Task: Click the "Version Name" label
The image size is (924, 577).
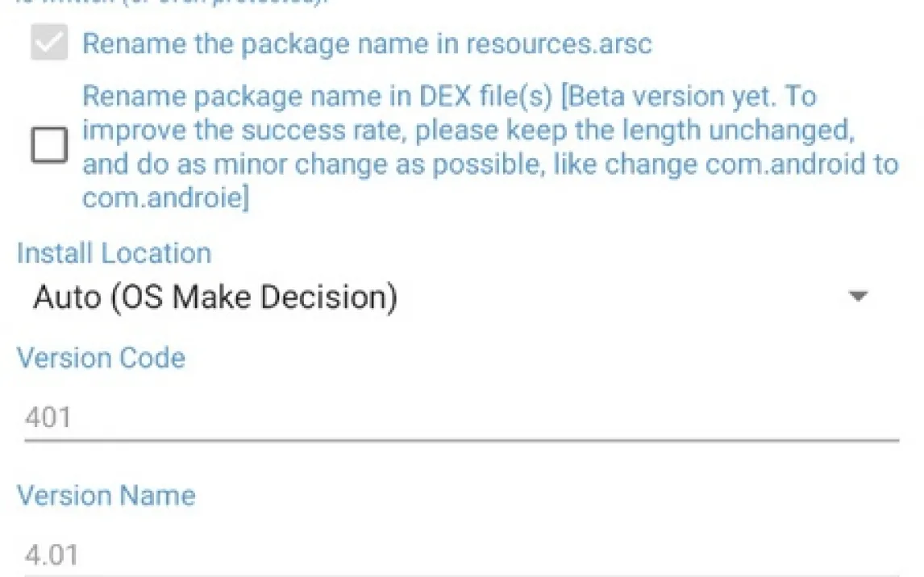Action: [106, 495]
